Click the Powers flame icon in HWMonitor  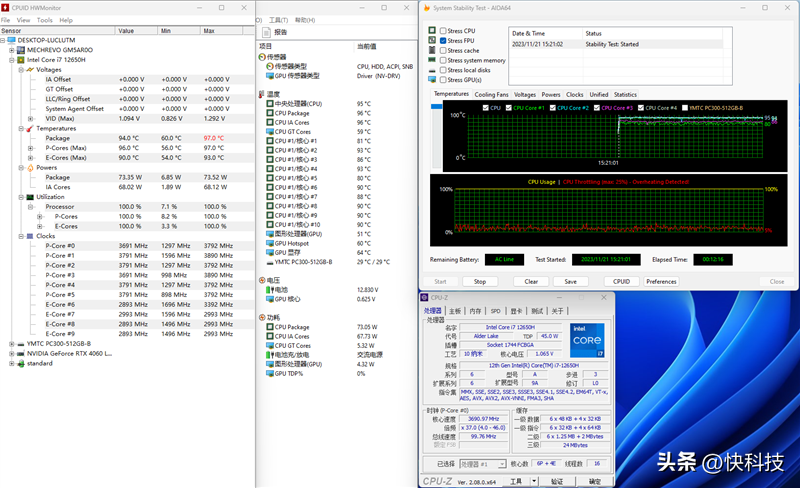click(30, 167)
